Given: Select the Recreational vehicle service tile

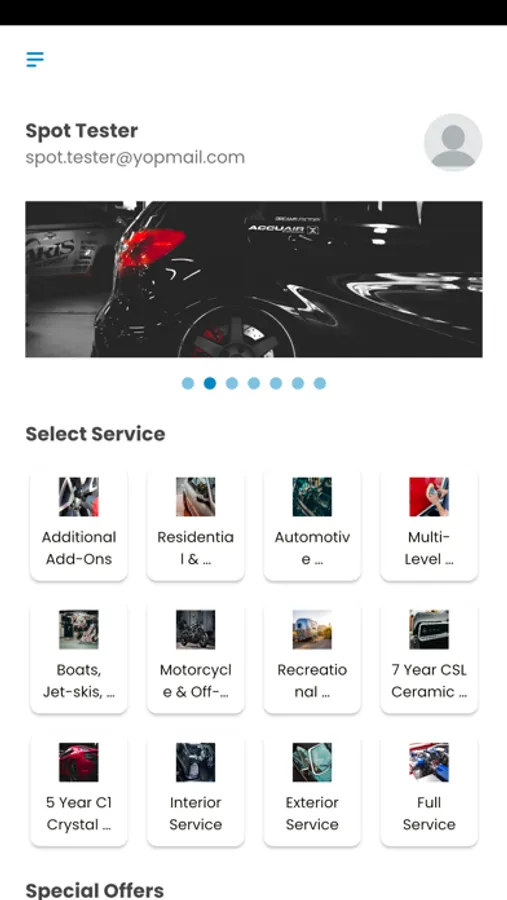Looking at the screenshot, I should coord(312,658).
